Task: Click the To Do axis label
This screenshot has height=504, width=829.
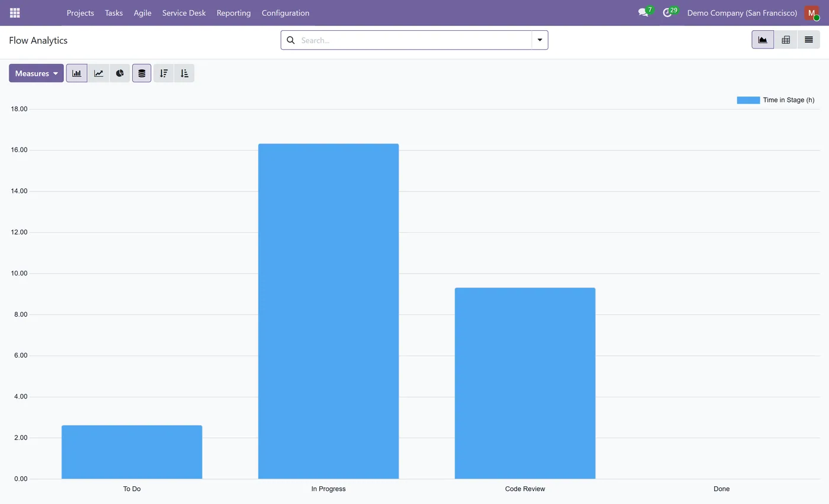Action: (131, 489)
